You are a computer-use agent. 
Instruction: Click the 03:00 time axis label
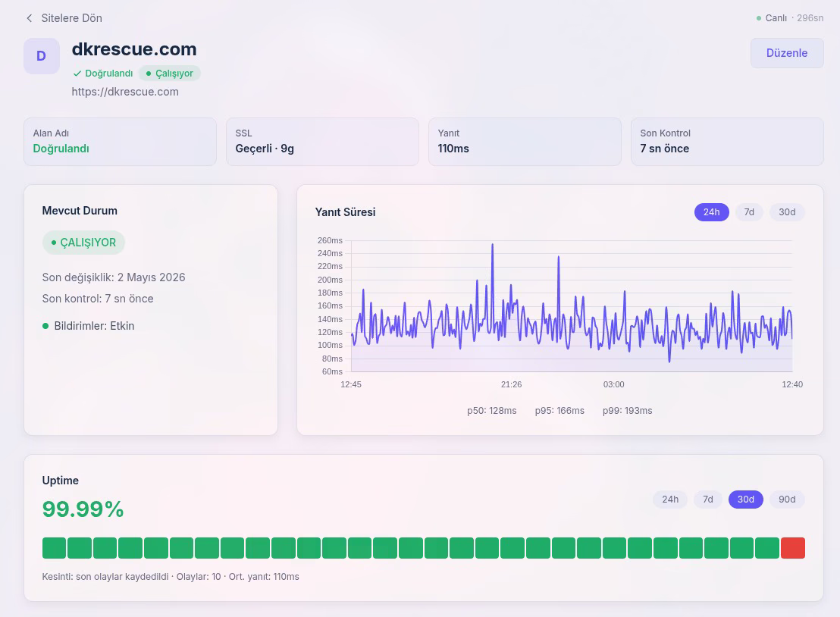613,384
